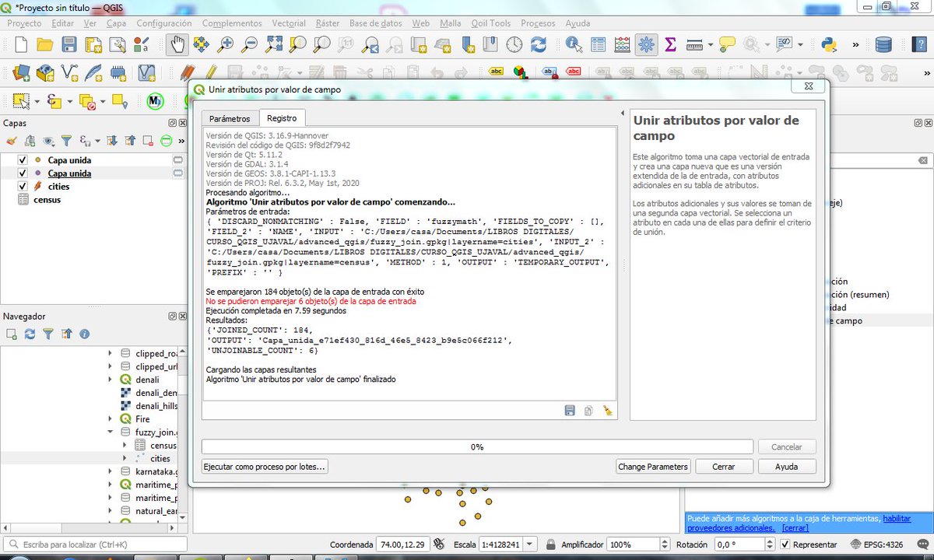934x560 pixels.
Task: Select cities under fuzzy_join in Navegador
Action: [160, 459]
